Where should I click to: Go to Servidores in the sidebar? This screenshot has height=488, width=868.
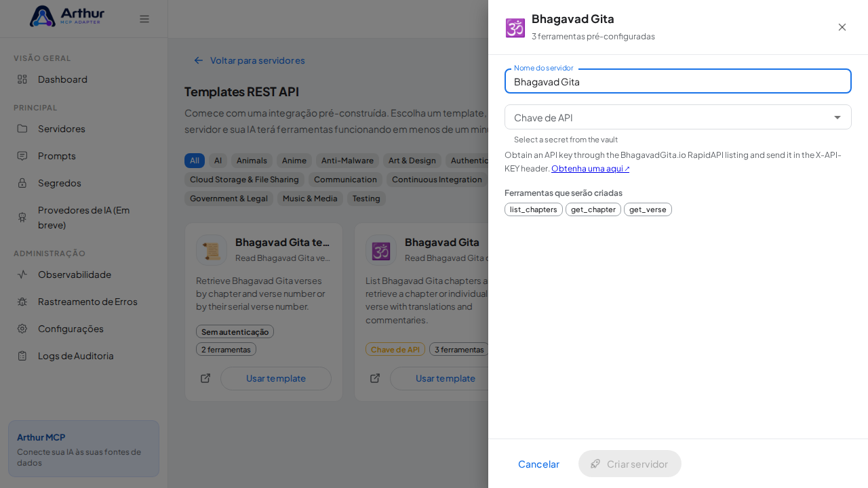coord(84,129)
